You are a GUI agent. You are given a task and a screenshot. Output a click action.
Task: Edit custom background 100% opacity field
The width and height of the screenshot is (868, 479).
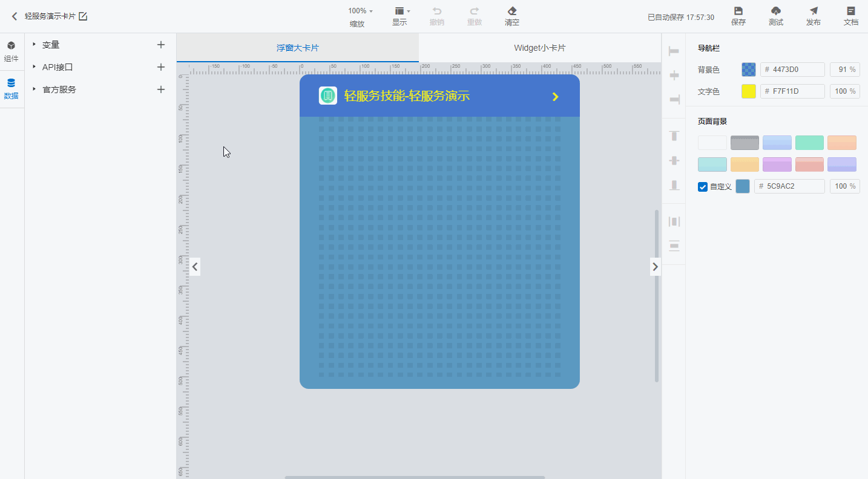(844, 186)
